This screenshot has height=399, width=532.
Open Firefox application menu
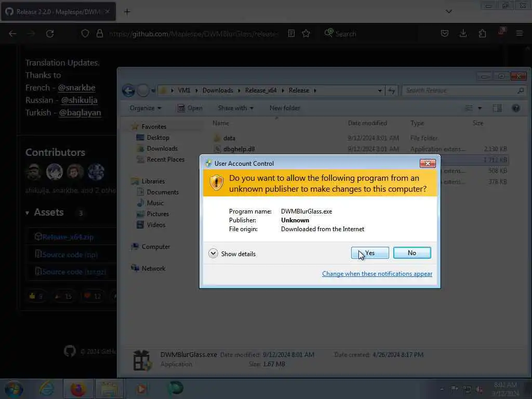519,34
